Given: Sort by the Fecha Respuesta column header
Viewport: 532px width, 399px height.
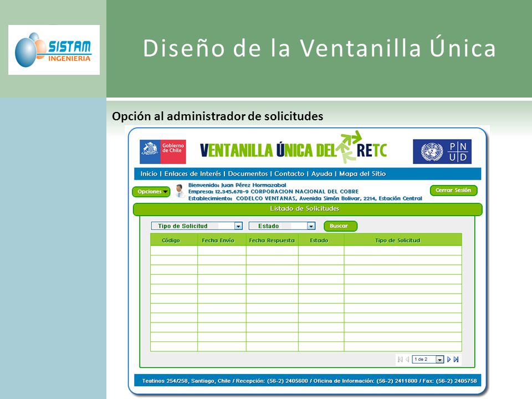Looking at the screenshot, I should click(272, 240).
